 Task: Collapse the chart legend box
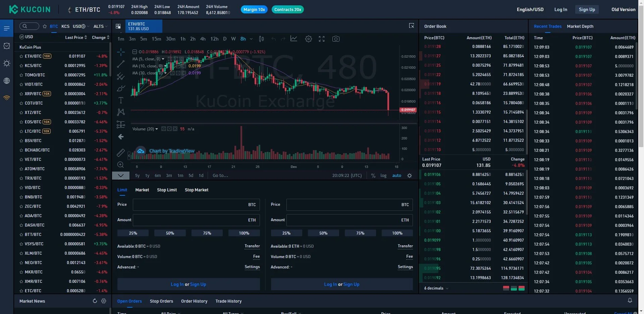135,52
